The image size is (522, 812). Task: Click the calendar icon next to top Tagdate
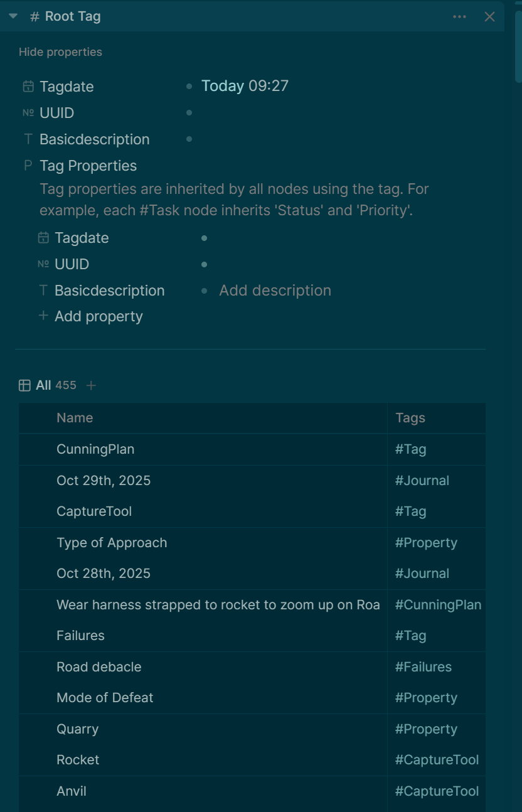(x=28, y=87)
